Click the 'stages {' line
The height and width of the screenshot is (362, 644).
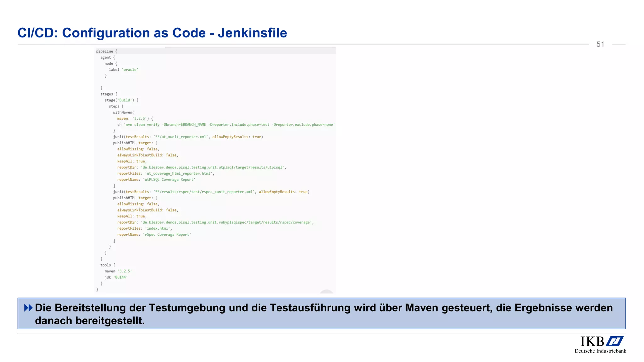click(x=109, y=94)
